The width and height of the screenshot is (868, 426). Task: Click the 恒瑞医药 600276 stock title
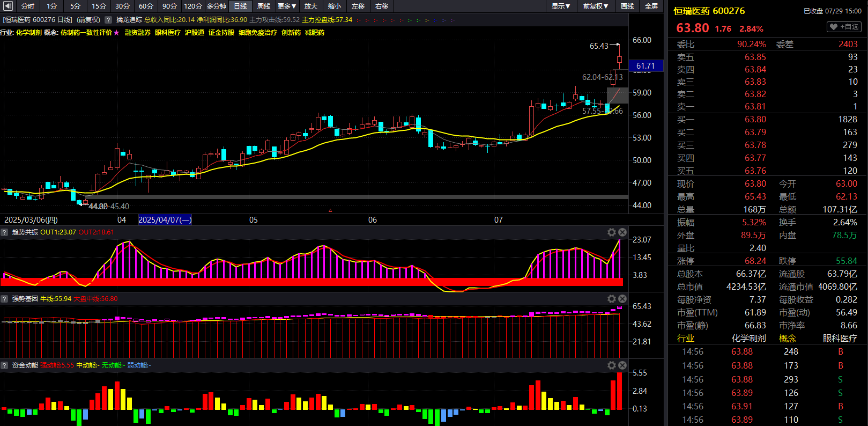[709, 11]
